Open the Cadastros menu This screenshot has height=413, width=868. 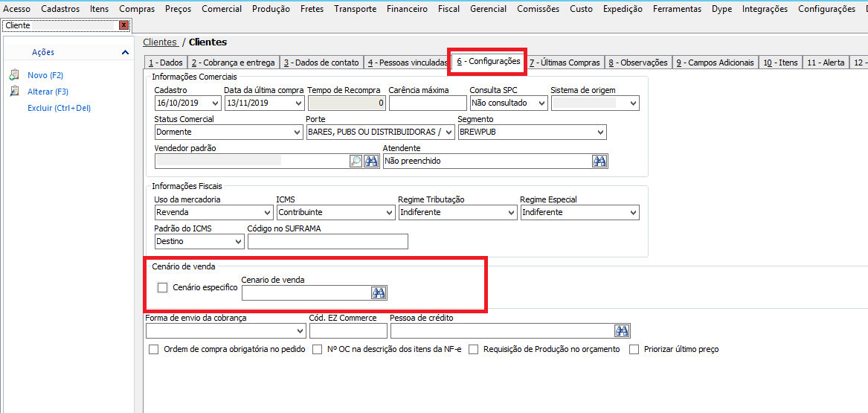pyautogui.click(x=60, y=9)
